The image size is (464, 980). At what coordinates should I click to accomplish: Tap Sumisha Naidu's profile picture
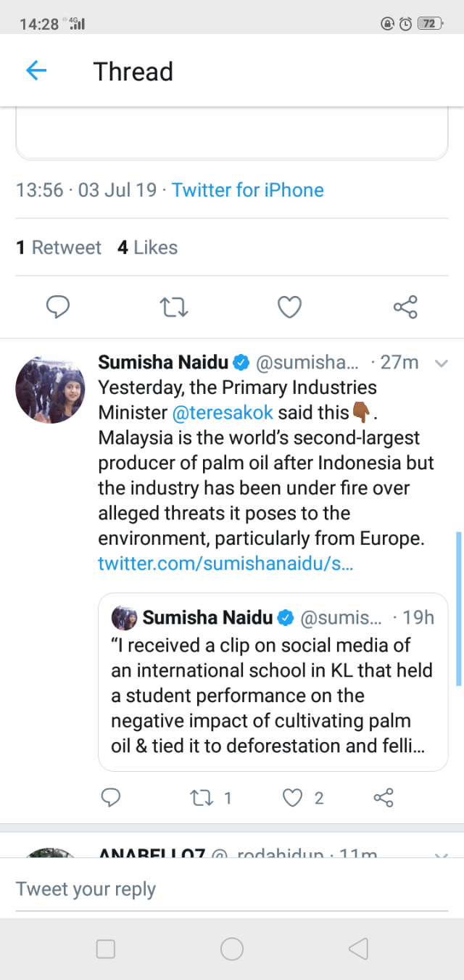pyautogui.click(x=51, y=390)
